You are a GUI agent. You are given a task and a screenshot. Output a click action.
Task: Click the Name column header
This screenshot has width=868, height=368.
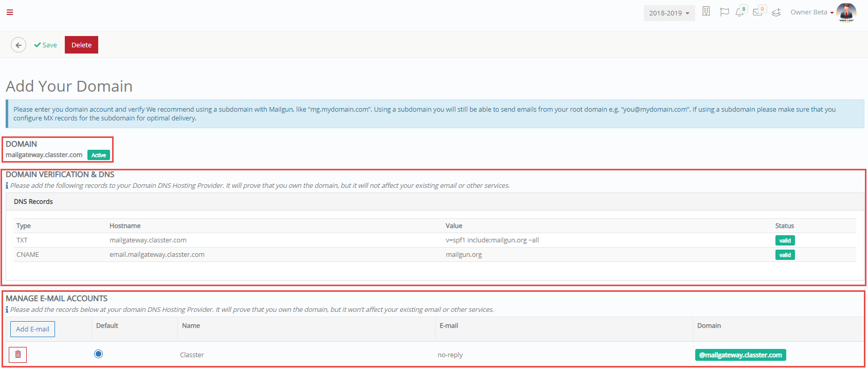coord(191,326)
